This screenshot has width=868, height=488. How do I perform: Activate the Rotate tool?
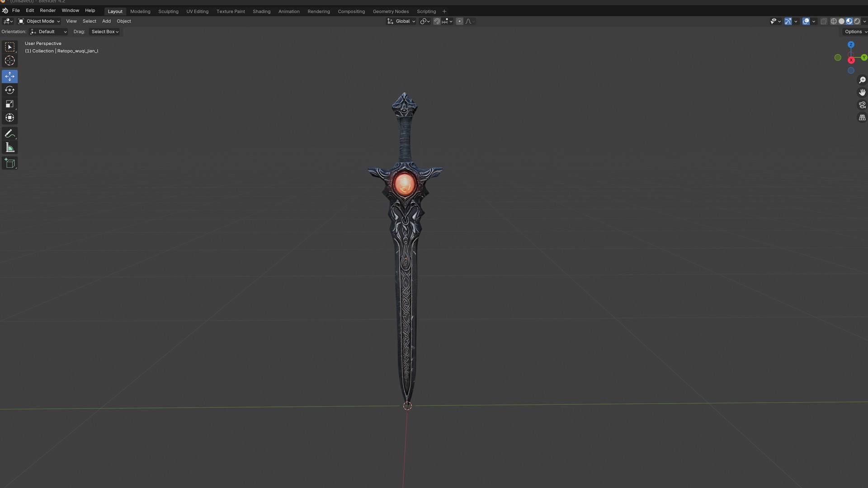point(9,90)
